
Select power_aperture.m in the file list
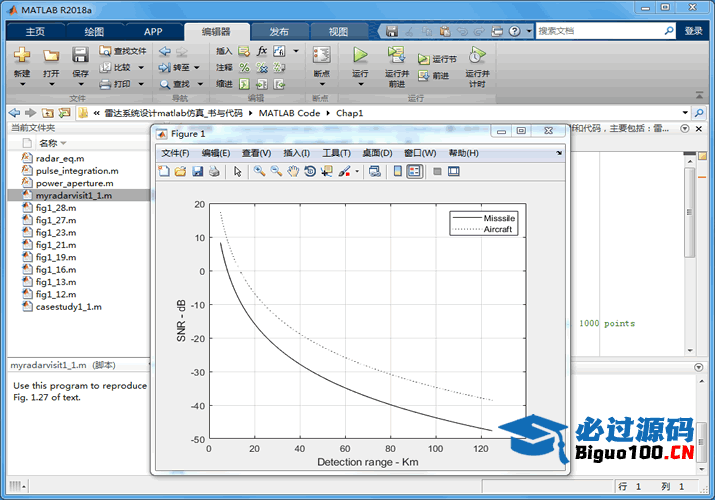[74, 183]
